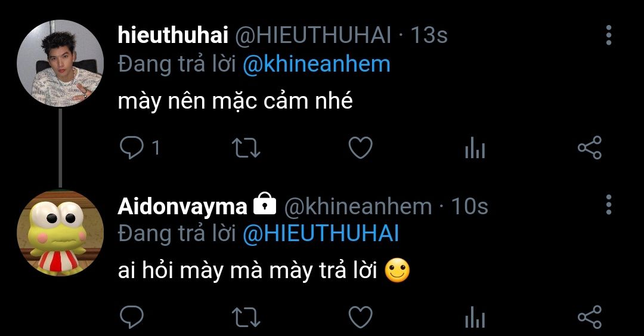Open Aidonvayma's frog avatar
The height and width of the screenshot is (336, 644).
pos(60,233)
